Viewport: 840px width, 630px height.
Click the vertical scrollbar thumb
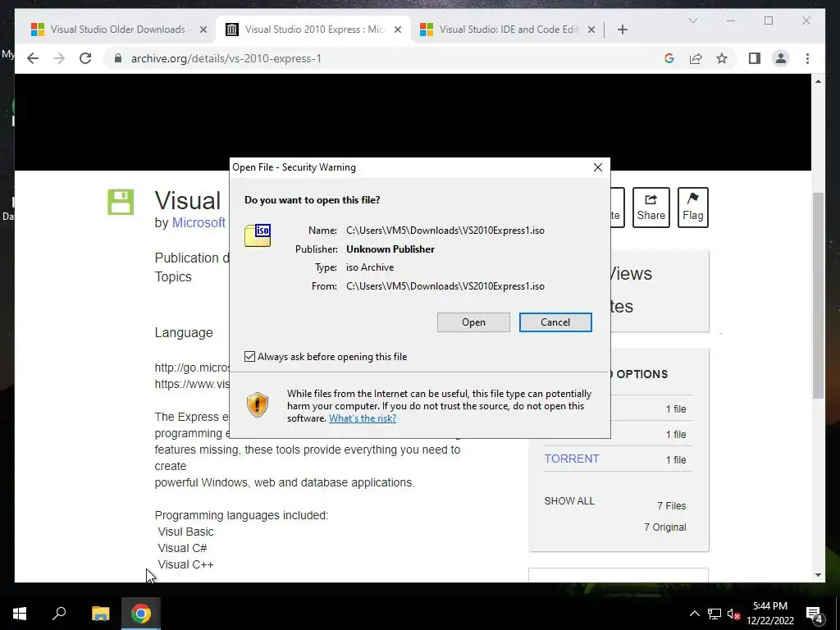[818, 295]
